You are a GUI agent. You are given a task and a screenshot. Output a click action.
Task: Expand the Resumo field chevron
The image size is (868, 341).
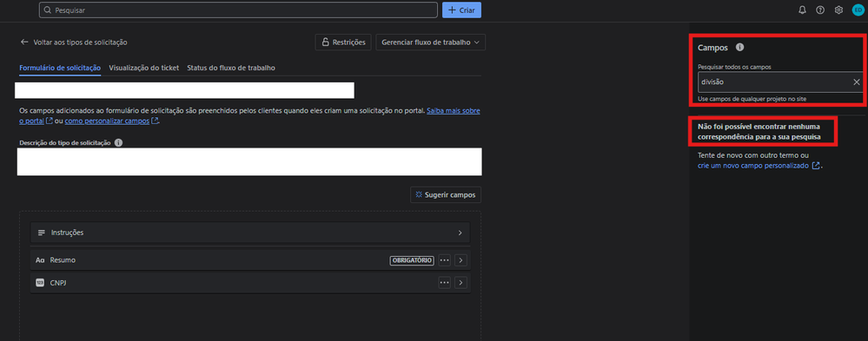[x=461, y=260]
